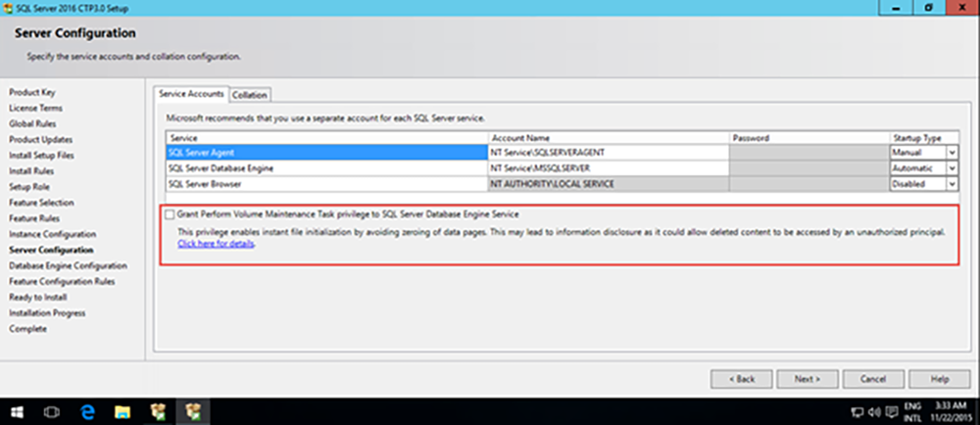Image resolution: width=980 pixels, height=425 pixels.
Task: Select Product Key step in sidebar
Action: coord(32,92)
